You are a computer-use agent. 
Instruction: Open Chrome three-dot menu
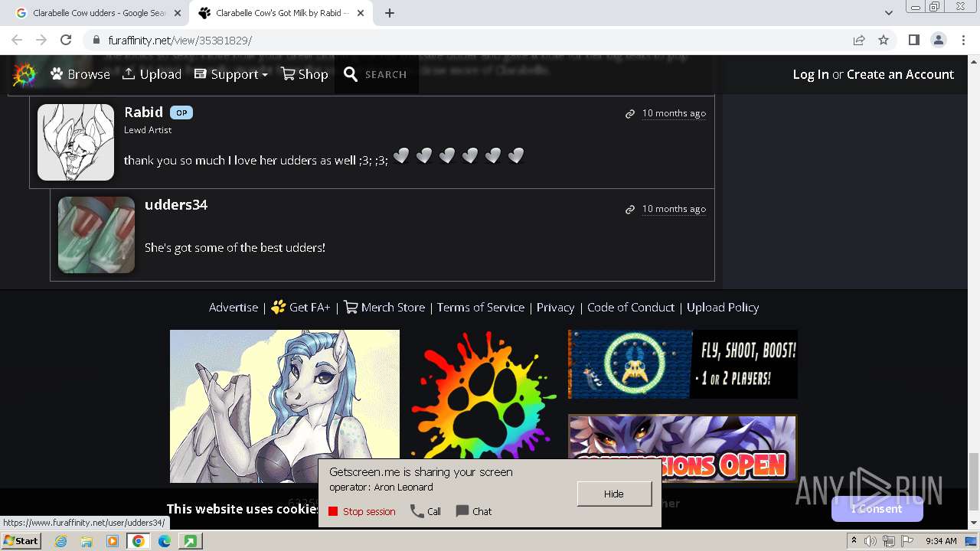963,40
